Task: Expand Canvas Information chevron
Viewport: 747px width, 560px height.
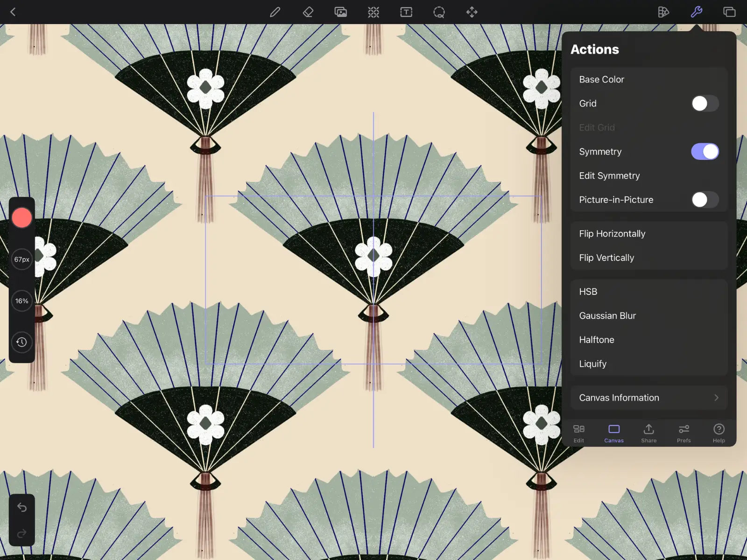Action: 716,398
